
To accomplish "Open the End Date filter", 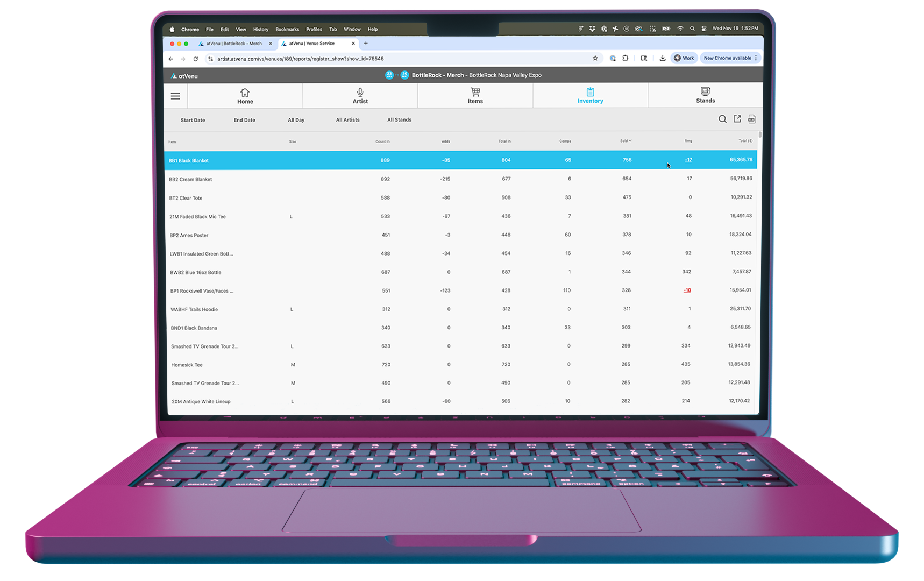I will (x=244, y=120).
